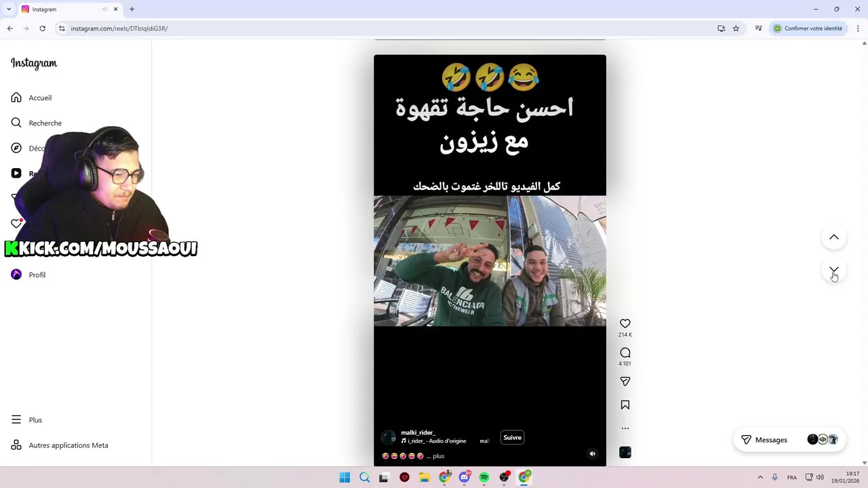Image resolution: width=868 pixels, height=488 pixels.
Task: Open Spotify on the taskbar
Action: [484, 477]
